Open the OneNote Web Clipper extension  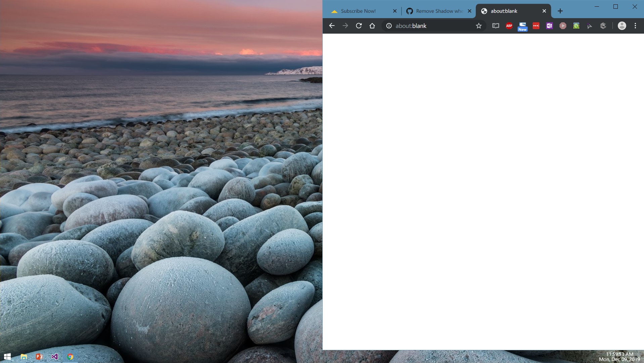point(549,26)
